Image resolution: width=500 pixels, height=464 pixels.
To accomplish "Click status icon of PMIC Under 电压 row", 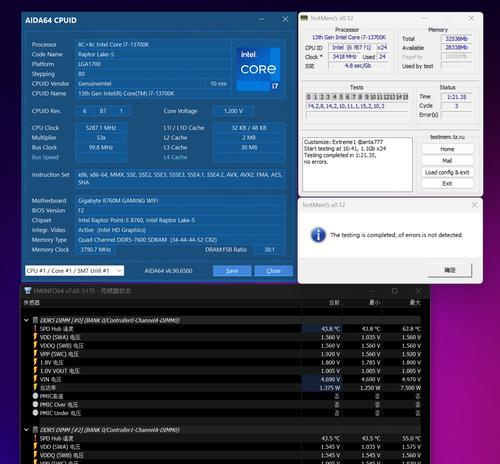I will pyautogui.click(x=35, y=413).
